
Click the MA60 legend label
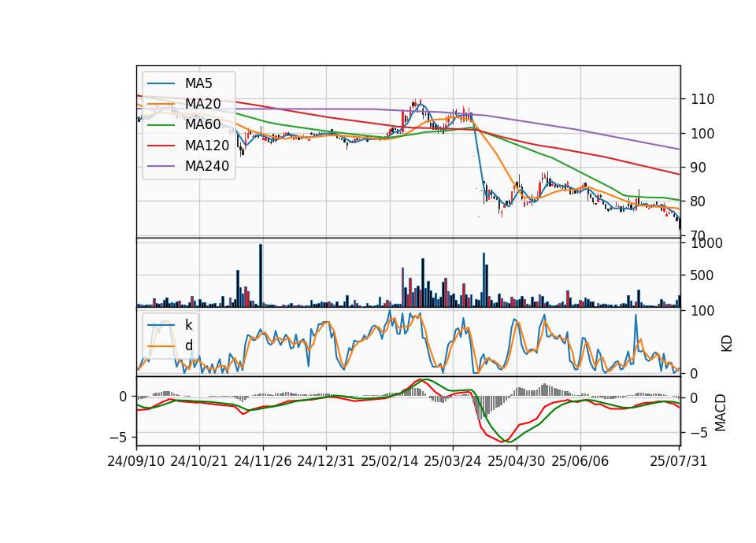(x=202, y=125)
